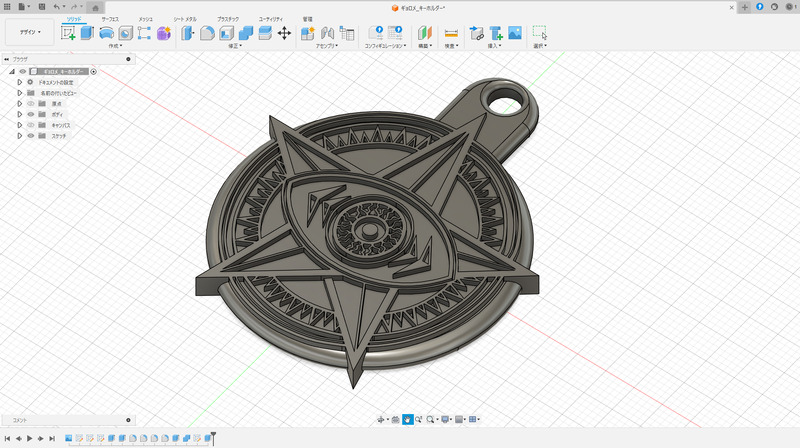Expand the ボディ tree node
Image resolution: width=800 pixels, height=448 pixels.
pos(19,114)
